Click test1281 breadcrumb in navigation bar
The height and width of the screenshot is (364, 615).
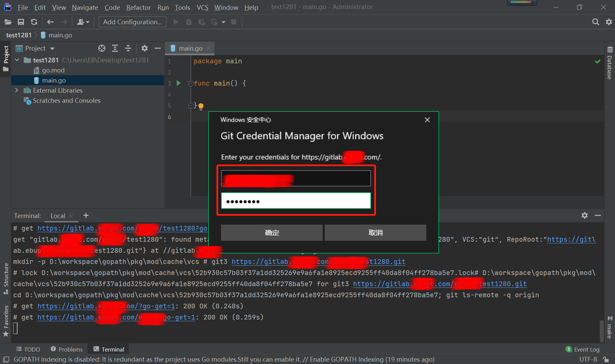19,35
